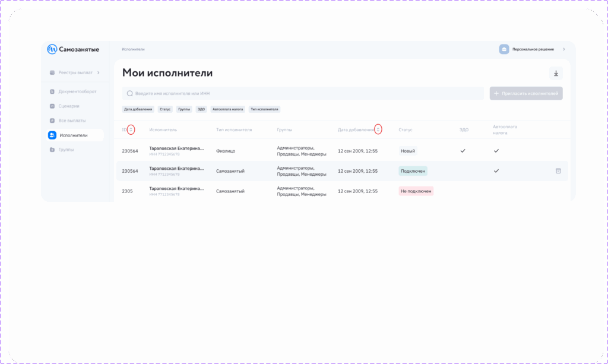Click the Самозанятые logo icon
Screen dimensions: 608x364
tap(52, 49)
